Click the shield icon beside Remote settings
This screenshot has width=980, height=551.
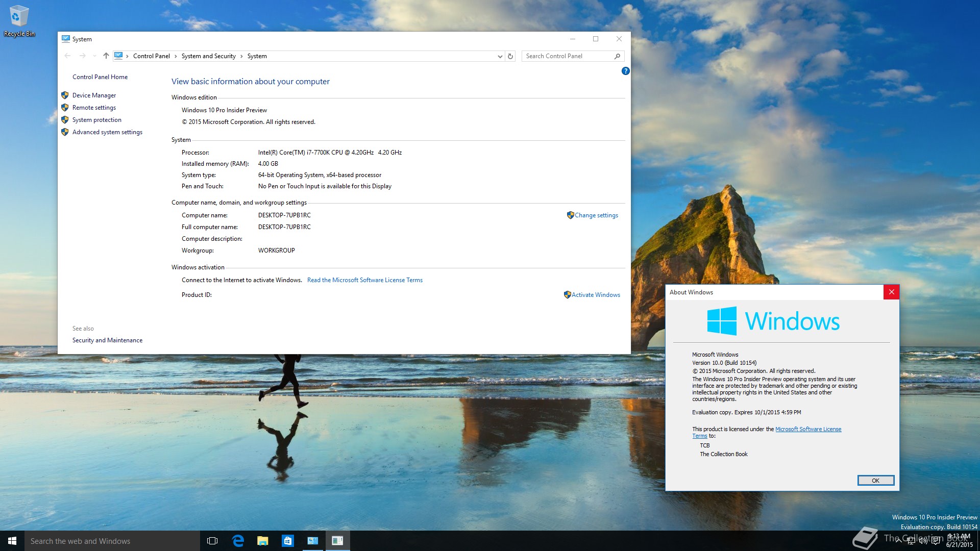65,108
